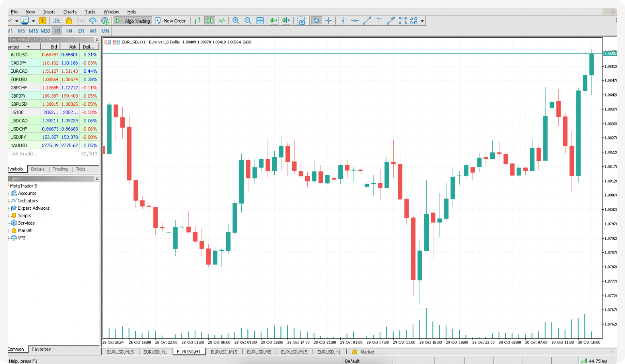Expand Expert Advisors in Navigator
Image resolution: width=625 pixels, height=364 pixels.
pos(9,208)
